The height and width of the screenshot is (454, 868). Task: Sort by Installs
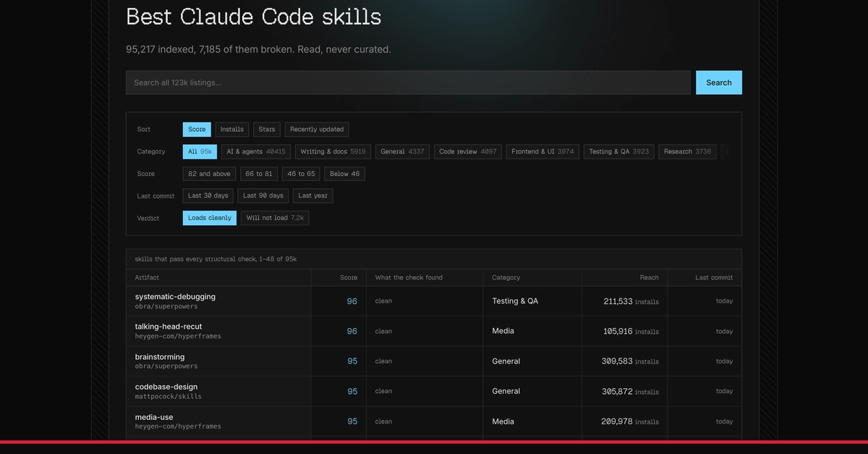click(x=232, y=130)
